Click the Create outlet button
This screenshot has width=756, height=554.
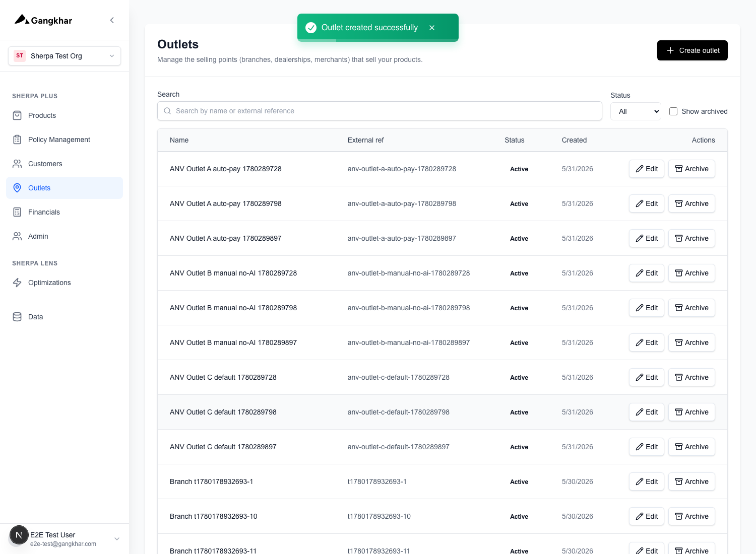pos(692,50)
